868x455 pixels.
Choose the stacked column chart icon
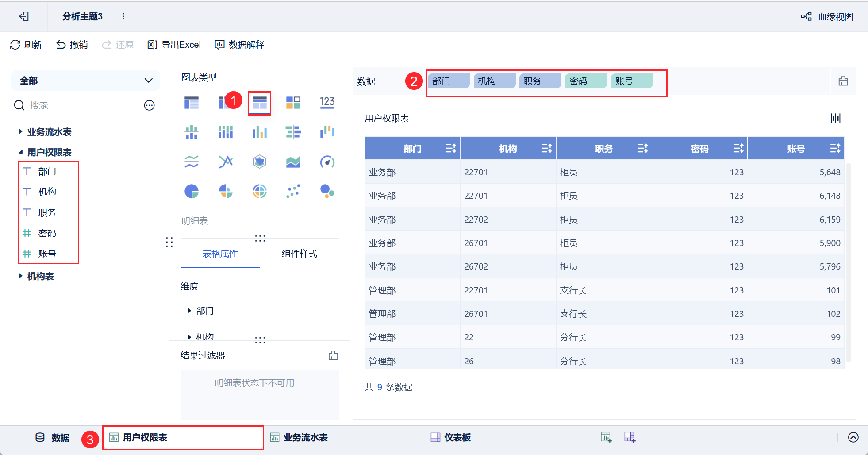coord(226,132)
